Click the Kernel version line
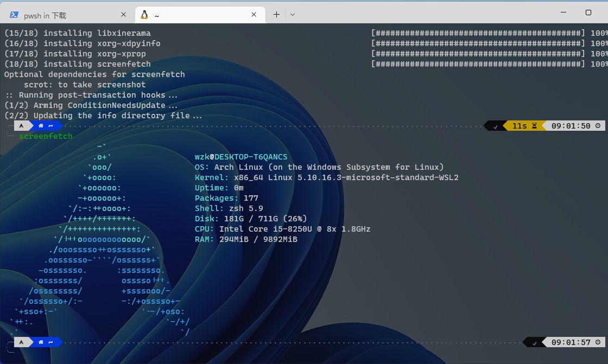 pyautogui.click(x=326, y=177)
